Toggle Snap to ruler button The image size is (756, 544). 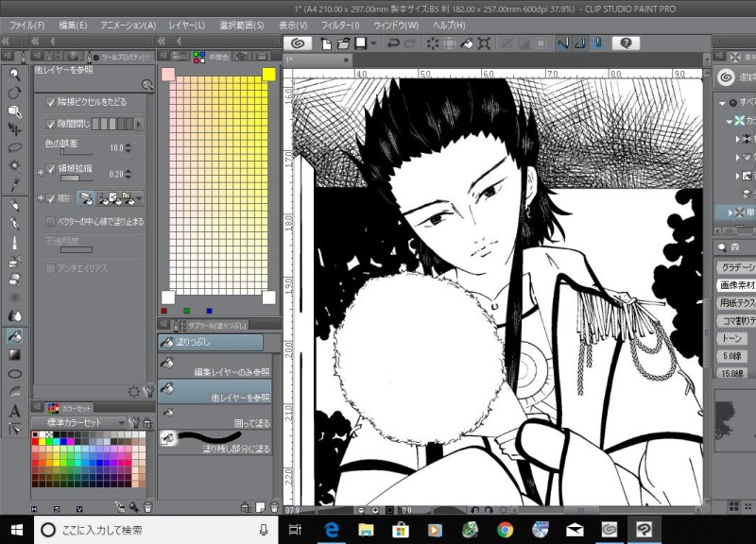(563, 43)
